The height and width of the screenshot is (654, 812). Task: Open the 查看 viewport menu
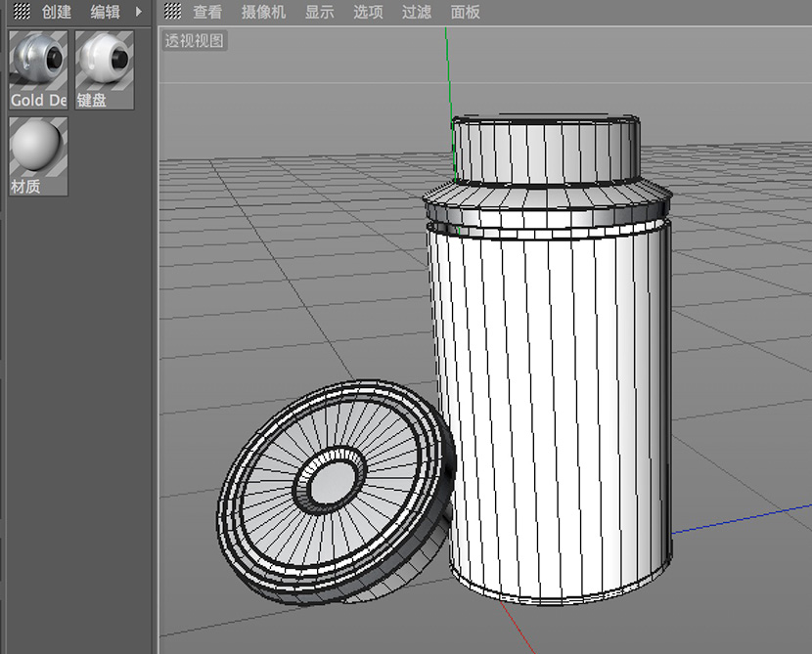coord(207,12)
